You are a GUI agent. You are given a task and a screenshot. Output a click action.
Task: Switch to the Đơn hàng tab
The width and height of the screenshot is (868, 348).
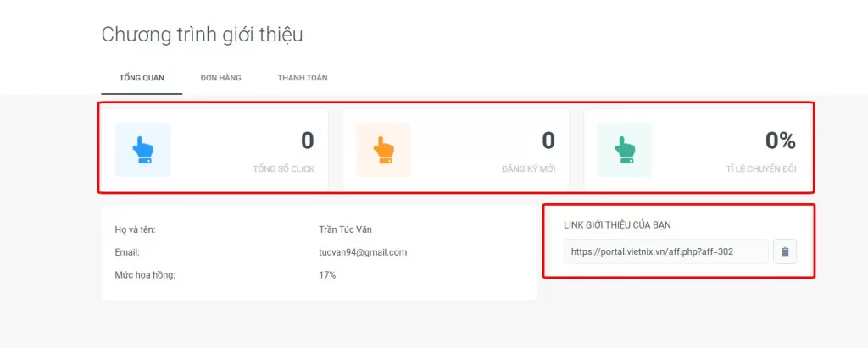click(221, 78)
